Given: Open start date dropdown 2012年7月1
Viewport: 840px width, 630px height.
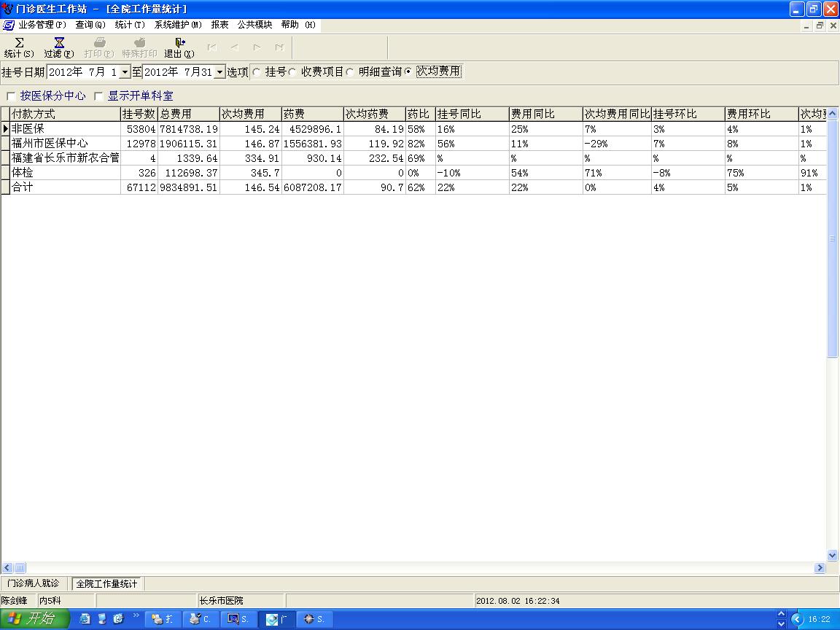Looking at the screenshot, I should coord(125,71).
